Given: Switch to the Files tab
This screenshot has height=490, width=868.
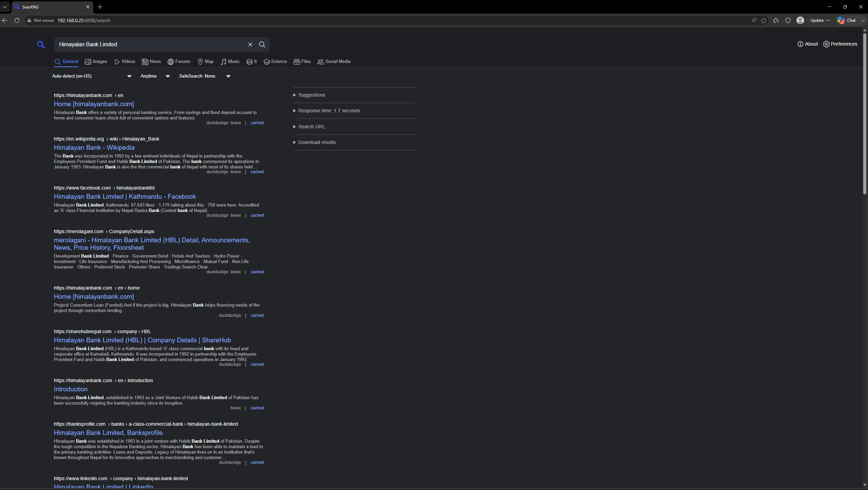Looking at the screenshot, I should (302, 62).
